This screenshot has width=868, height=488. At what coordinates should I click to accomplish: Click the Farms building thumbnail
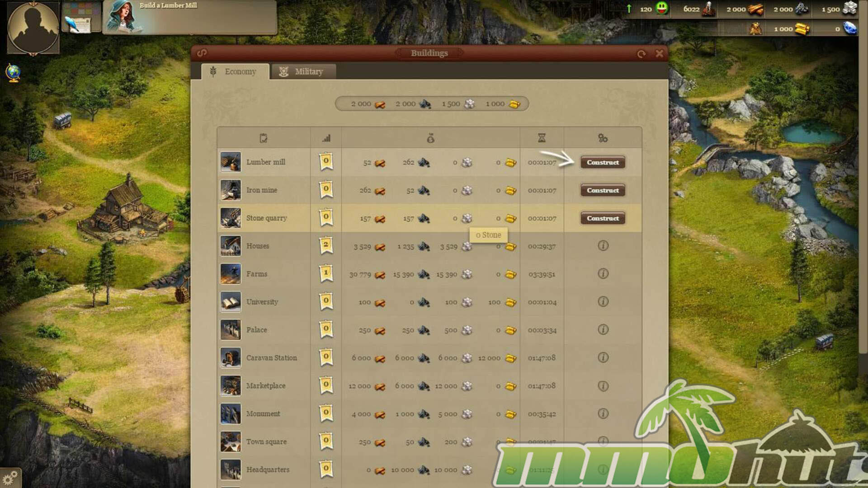click(x=231, y=274)
